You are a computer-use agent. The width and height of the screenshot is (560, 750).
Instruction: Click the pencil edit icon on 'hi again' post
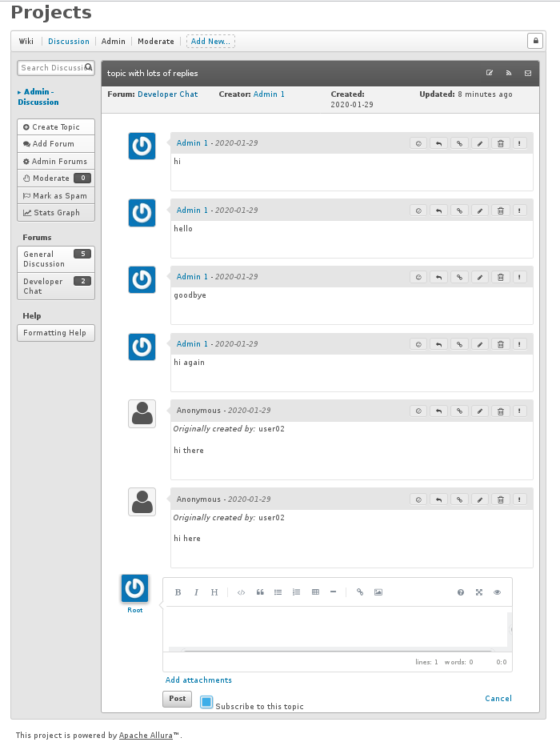(479, 344)
